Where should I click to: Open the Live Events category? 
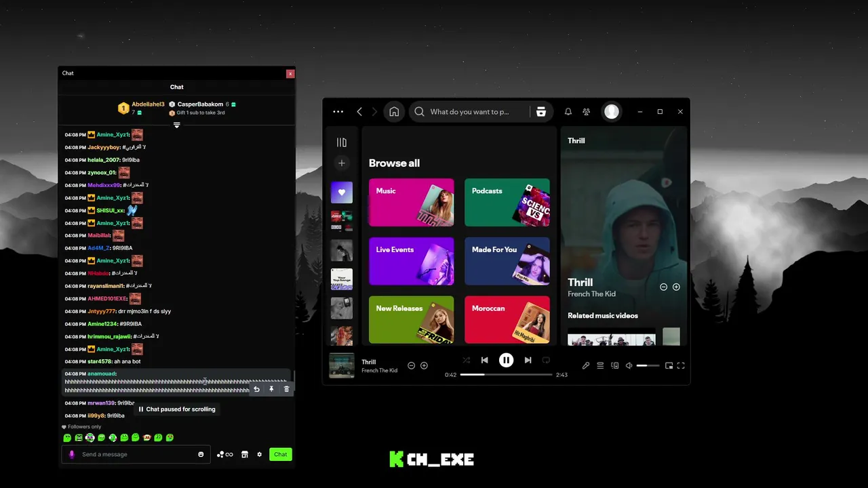pyautogui.click(x=411, y=261)
